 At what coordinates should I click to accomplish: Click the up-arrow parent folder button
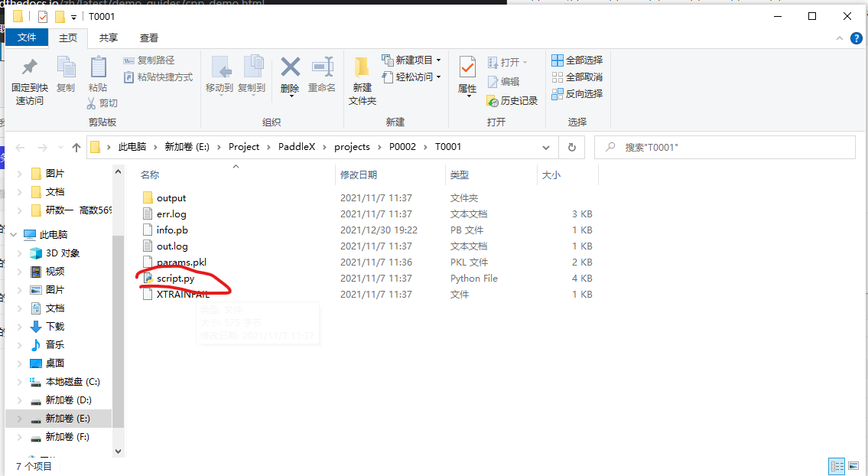(76, 147)
